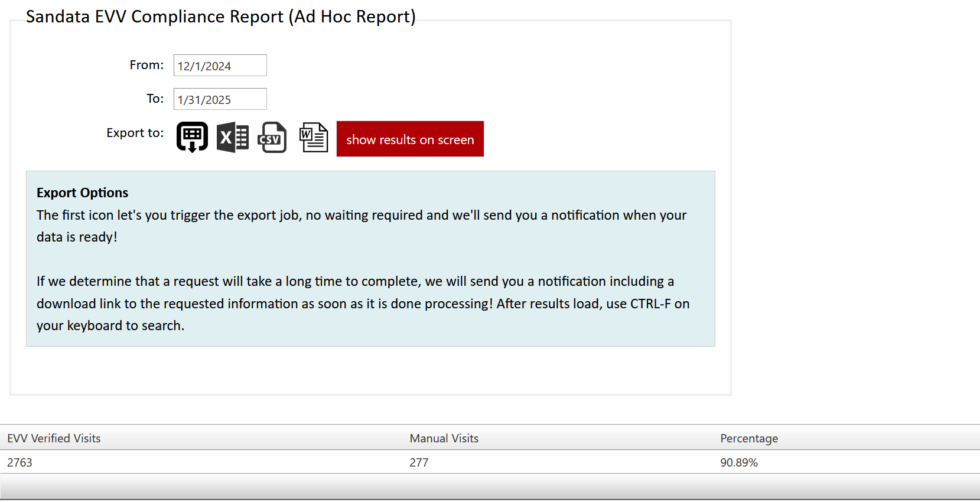Click the From: label
The image size is (980, 502).
146,65
